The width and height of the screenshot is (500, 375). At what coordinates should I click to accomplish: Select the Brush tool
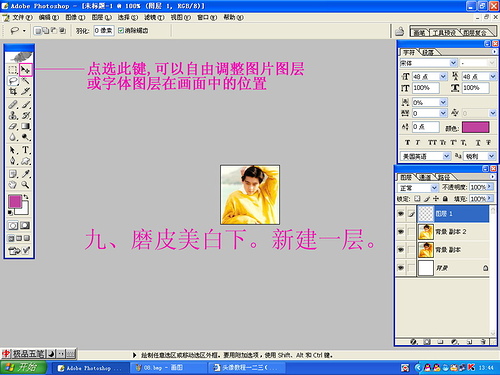tap(26, 105)
